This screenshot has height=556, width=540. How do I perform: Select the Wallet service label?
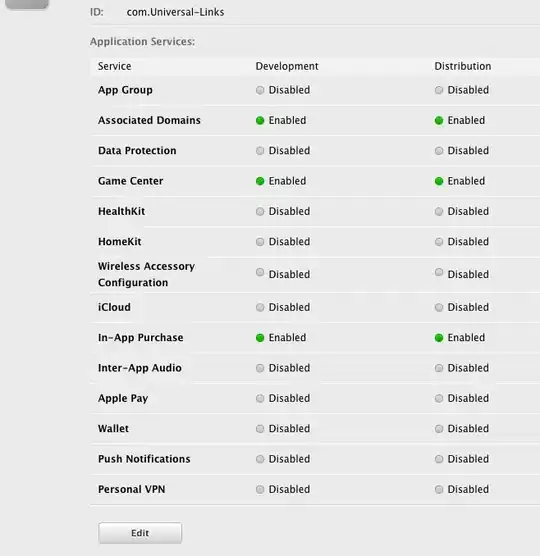pyautogui.click(x=113, y=428)
